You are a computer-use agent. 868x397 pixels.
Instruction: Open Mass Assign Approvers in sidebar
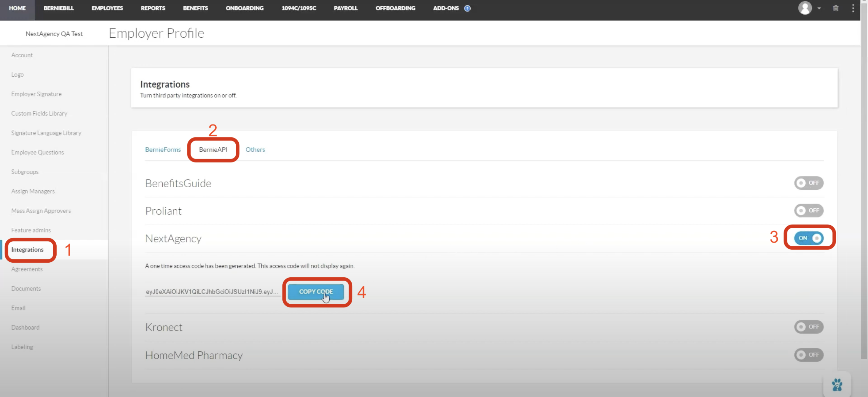[41, 211]
